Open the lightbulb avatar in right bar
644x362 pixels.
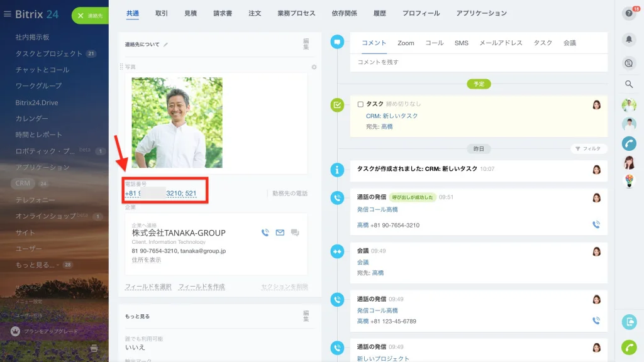pyautogui.click(x=629, y=180)
